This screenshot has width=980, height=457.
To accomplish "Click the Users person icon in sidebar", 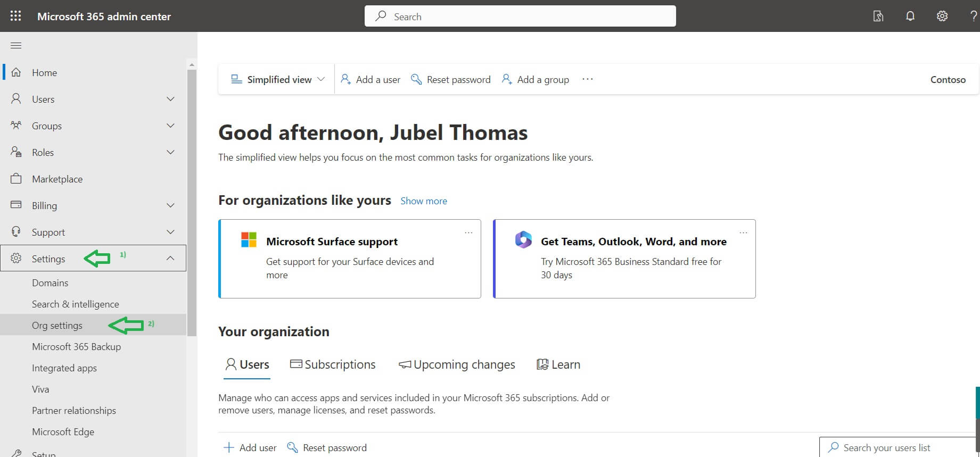I will (16, 99).
